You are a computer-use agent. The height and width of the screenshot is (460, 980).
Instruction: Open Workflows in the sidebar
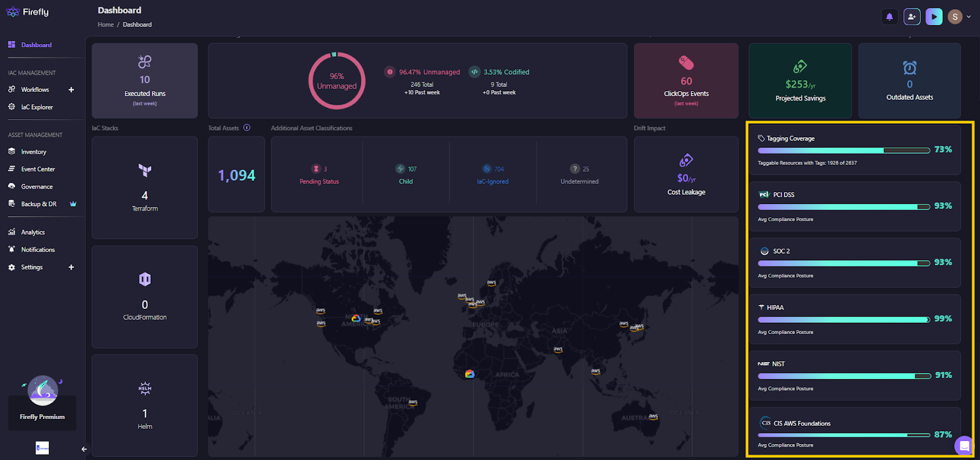35,89
